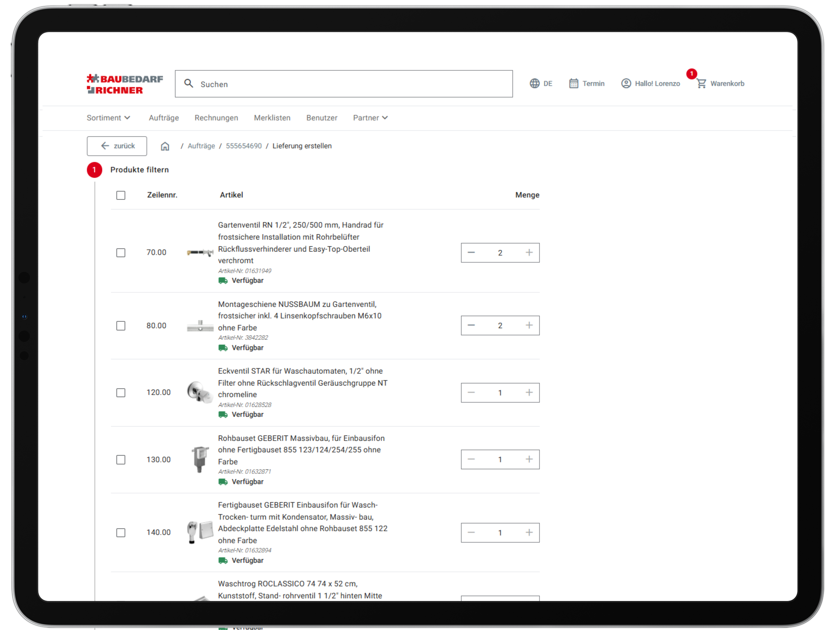Click quantity value for Eckventil STAR row
Image resolution: width=840 pixels, height=630 pixels.
coord(500,393)
